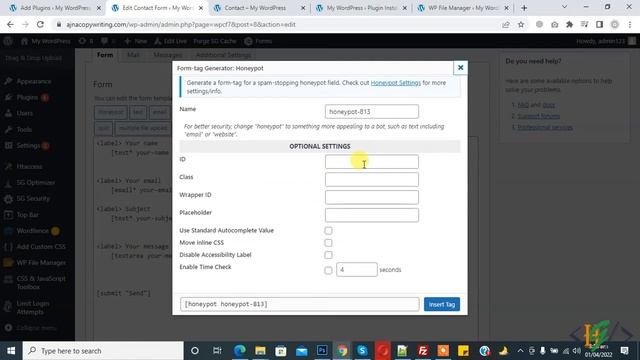Close the Honeypot form-tag generator dialog
Viewport: 640px width, 360px height.
(460, 68)
